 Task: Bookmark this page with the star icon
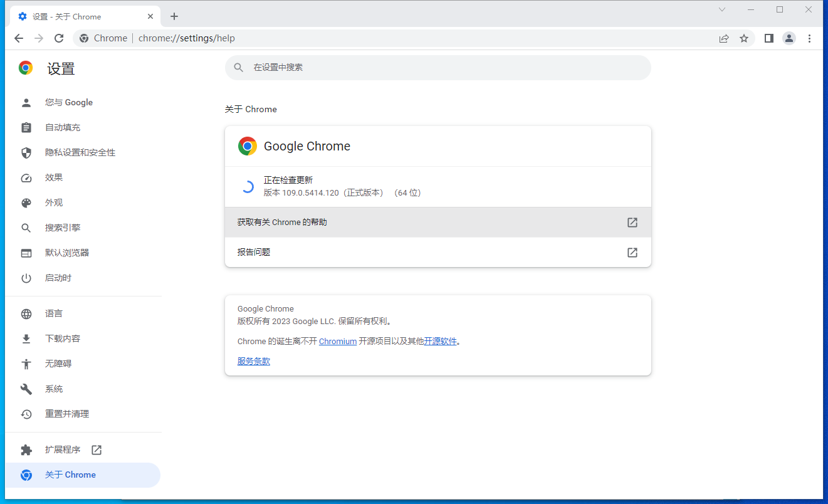pyautogui.click(x=744, y=38)
